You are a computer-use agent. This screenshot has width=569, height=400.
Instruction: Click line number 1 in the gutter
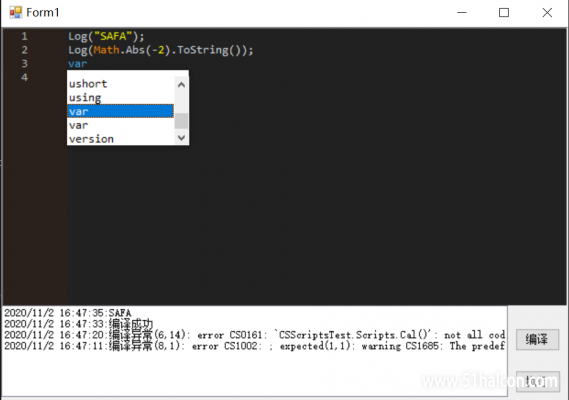click(24, 36)
